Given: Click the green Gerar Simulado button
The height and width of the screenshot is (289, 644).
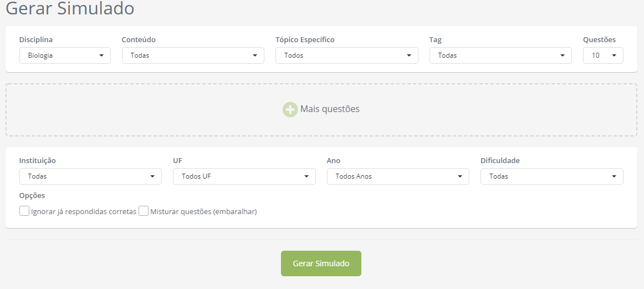Looking at the screenshot, I should point(321,263).
